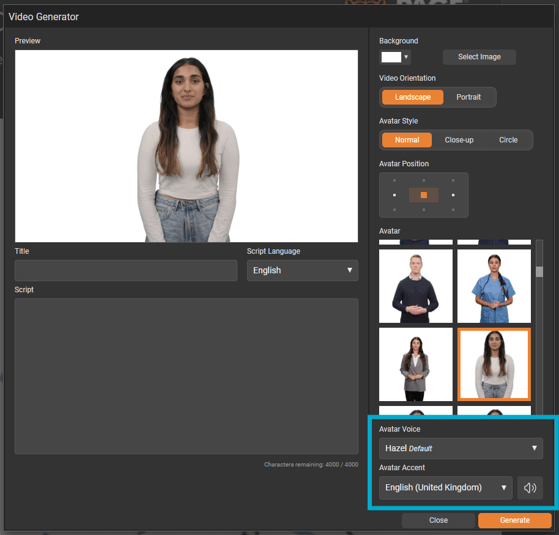Select Close-up avatar style

coord(459,140)
